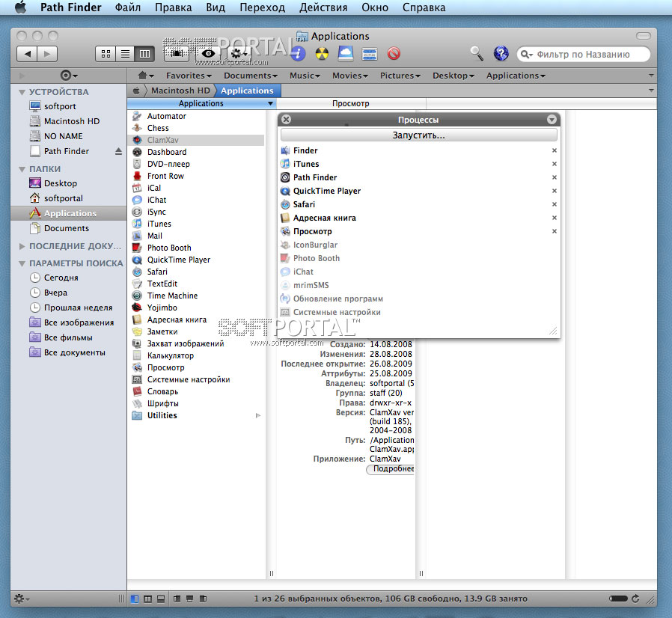Open the Documents dropdown in bookmarks bar
672x618 pixels.
250,76
